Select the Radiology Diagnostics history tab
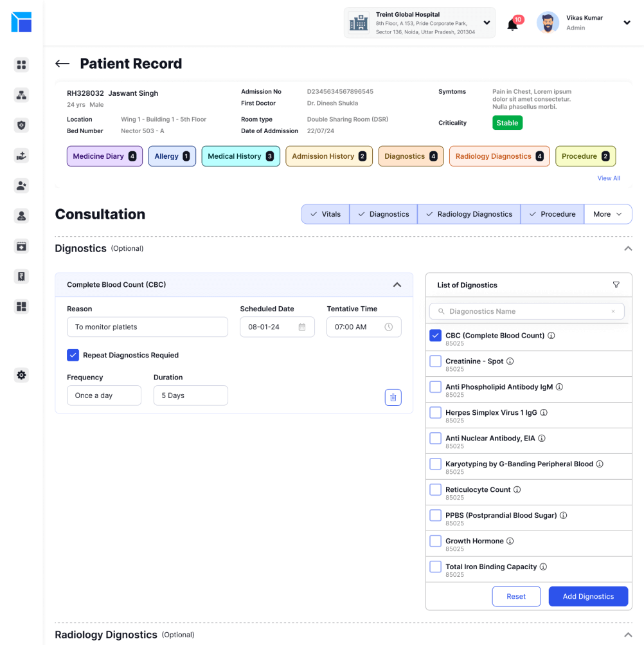644x645 pixels. (x=499, y=156)
